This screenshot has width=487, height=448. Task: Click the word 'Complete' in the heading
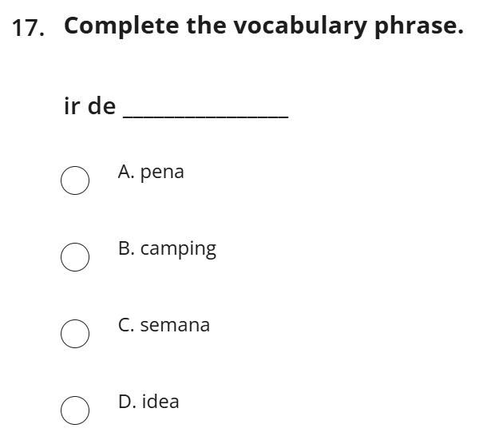coord(121,26)
